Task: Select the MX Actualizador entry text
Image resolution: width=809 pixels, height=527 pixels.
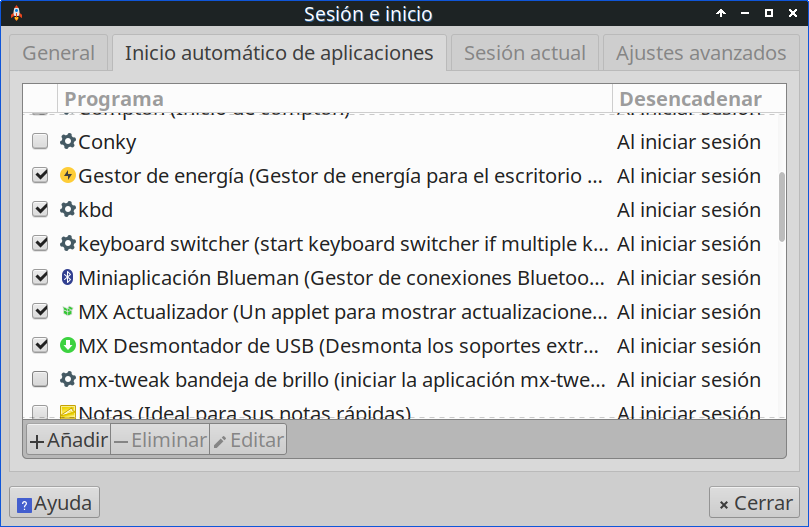Action: pos(343,312)
